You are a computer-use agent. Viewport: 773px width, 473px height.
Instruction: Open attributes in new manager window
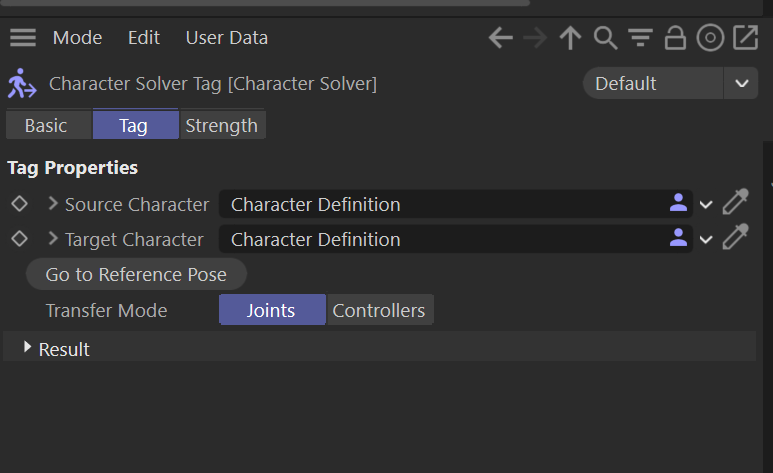click(745, 38)
